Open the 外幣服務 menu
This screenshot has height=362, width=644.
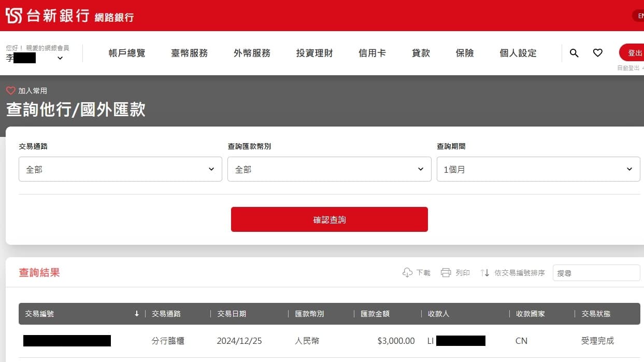coord(252,53)
